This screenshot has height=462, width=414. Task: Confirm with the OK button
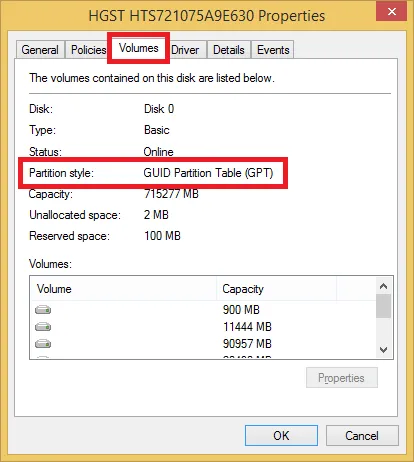pos(281,435)
